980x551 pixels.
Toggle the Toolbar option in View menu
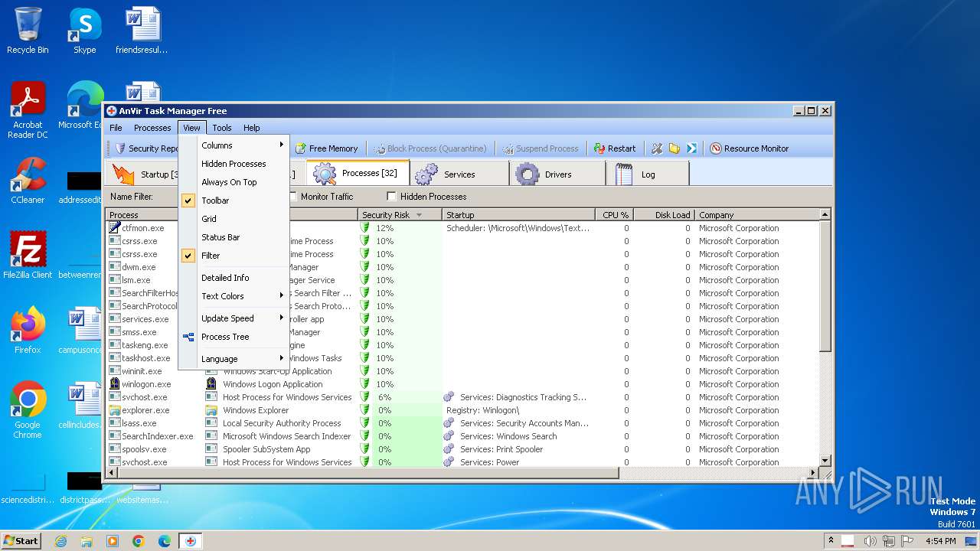click(x=234, y=201)
